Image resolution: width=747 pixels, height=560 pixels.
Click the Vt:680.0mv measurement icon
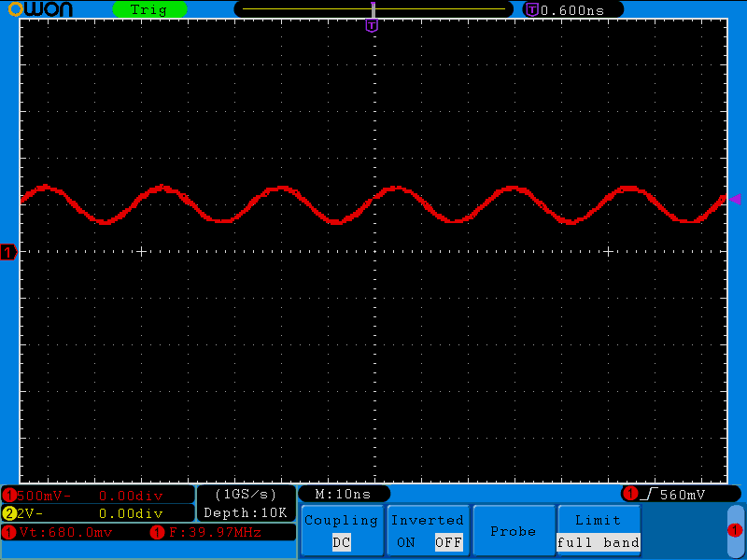tap(10, 533)
